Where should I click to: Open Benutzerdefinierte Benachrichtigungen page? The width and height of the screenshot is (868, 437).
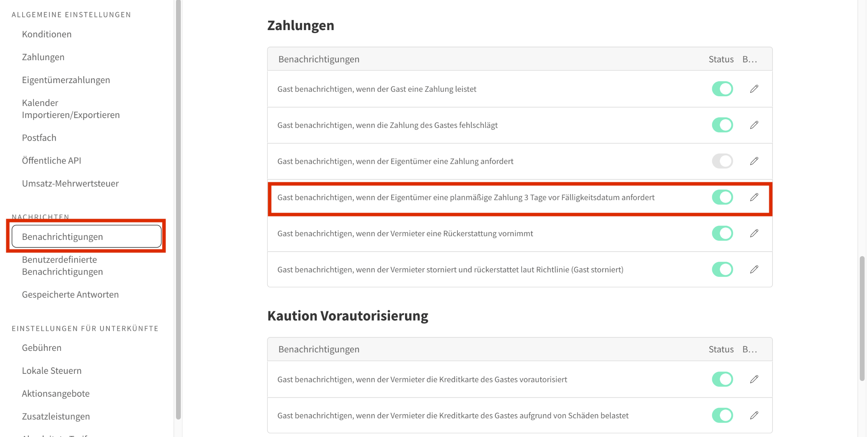coord(62,266)
